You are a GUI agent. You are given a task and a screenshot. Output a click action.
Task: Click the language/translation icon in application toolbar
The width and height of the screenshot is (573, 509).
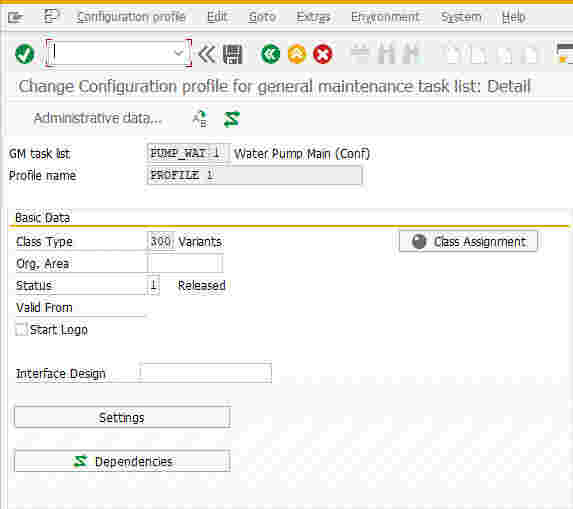pyautogui.click(x=200, y=119)
